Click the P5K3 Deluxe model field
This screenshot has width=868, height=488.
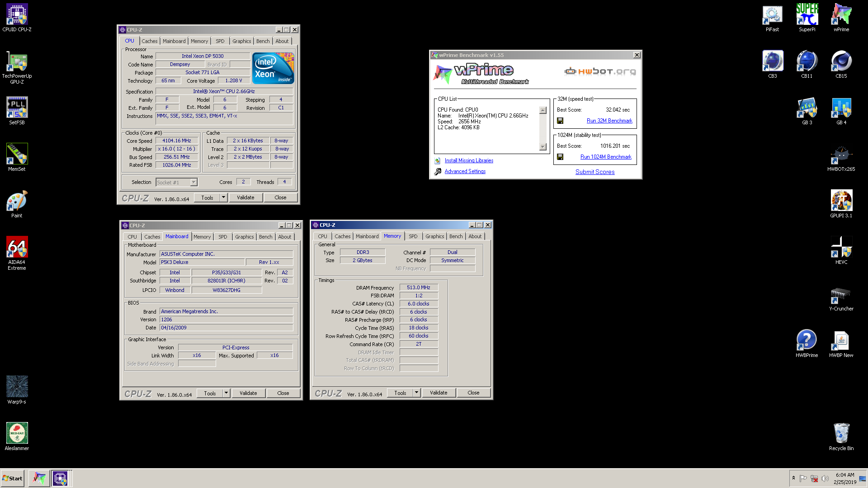point(202,262)
